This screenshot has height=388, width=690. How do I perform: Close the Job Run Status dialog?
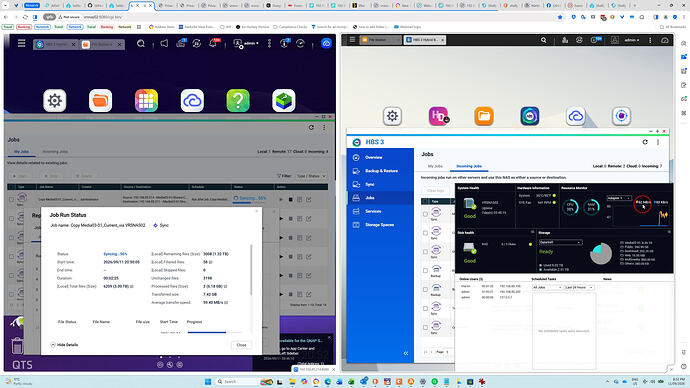[x=241, y=345]
